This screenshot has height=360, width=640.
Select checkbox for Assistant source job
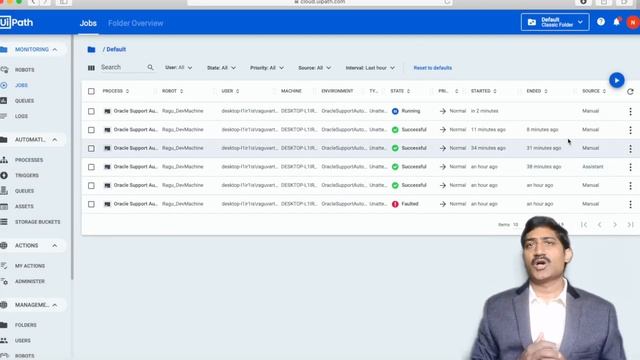point(91,167)
